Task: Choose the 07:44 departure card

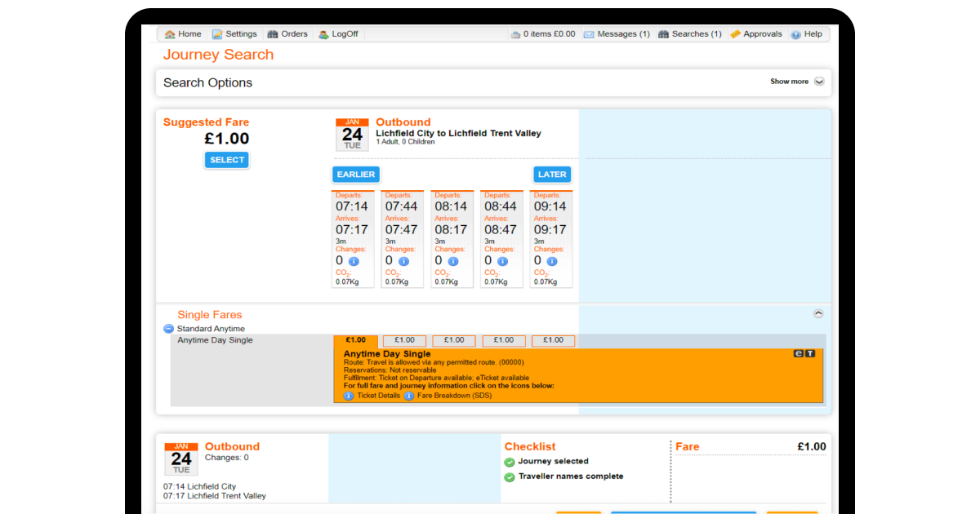Action: pyautogui.click(x=402, y=239)
